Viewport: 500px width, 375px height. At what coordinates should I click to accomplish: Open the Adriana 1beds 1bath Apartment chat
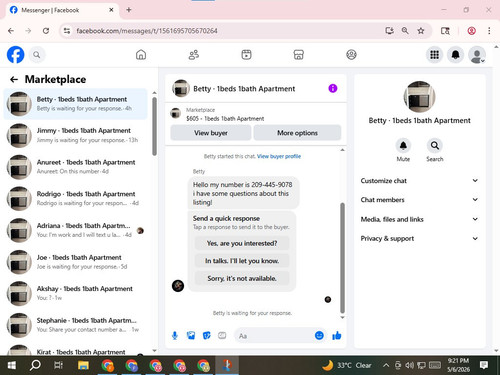pos(75,230)
